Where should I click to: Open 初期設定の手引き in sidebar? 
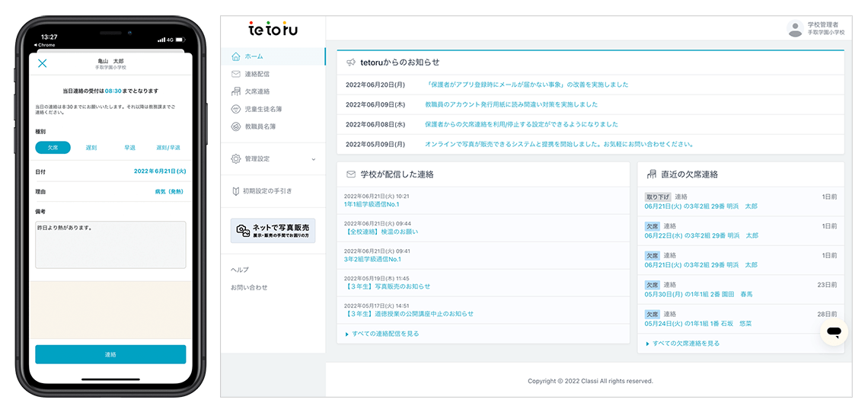(266, 190)
